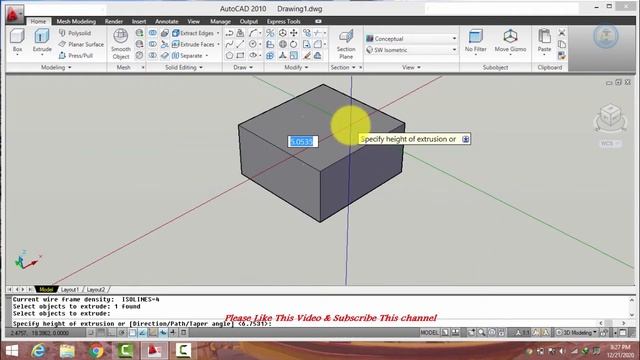Choose the Move modify tool
The height and width of the screenshot is (360, 640).
coord(293,33)
